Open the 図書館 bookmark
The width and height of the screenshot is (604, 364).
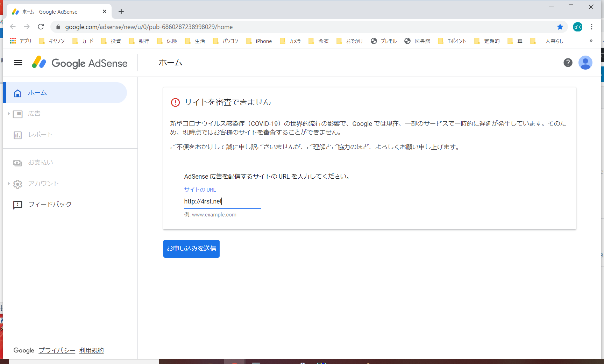(417, 41)
